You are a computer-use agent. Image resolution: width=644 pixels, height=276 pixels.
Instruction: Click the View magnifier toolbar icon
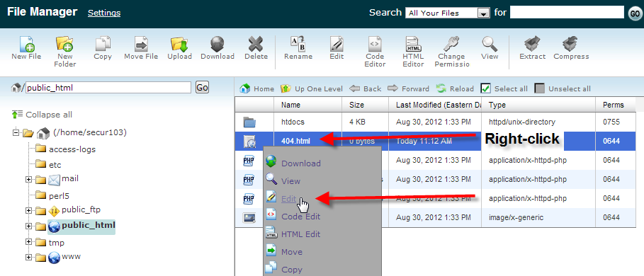490,43
